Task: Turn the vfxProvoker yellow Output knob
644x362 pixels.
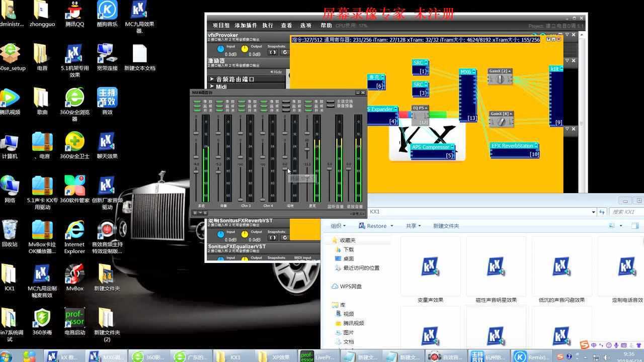Action: click(245, 49)
